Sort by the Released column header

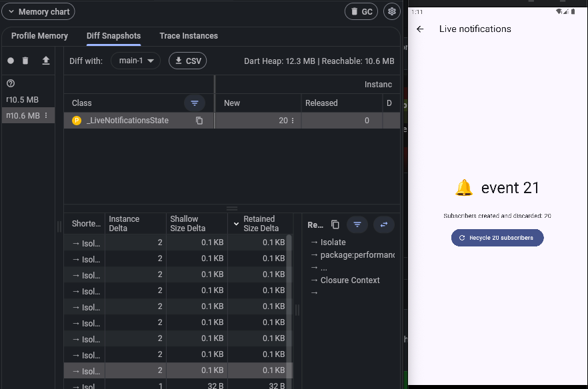click(x=321, y=103)
